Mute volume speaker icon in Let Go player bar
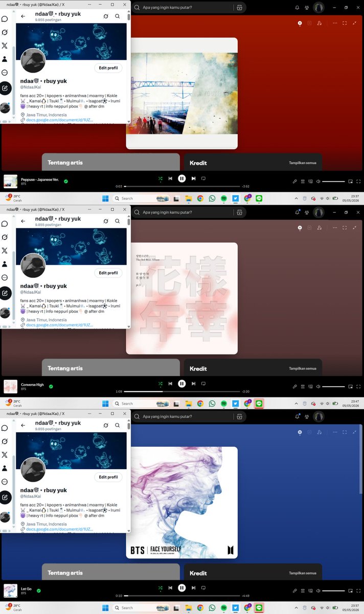This screenshot has height=614, width=364. [318, 590]
